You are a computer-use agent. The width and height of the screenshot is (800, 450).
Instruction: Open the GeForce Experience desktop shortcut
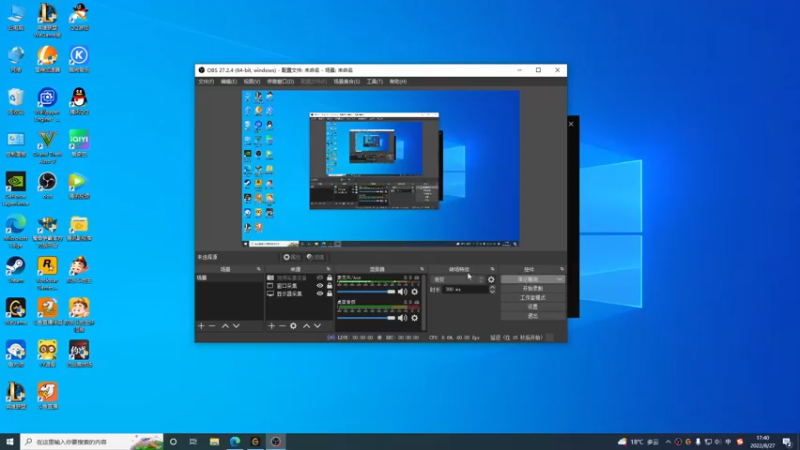click(16, 189)
